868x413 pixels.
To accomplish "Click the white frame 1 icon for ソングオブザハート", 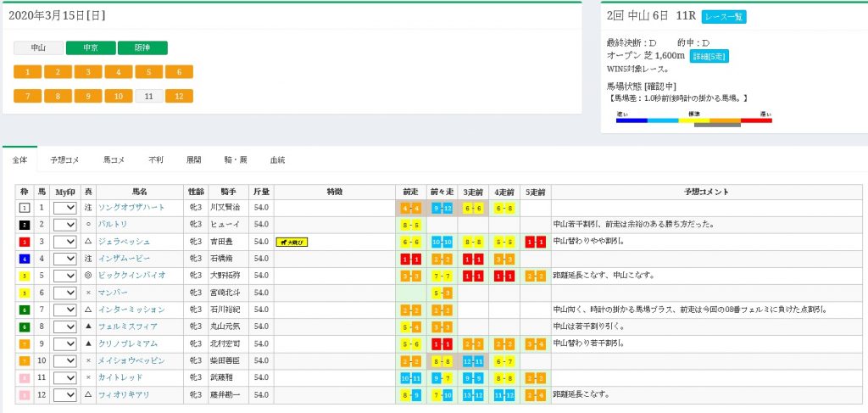I will point(25,208).
